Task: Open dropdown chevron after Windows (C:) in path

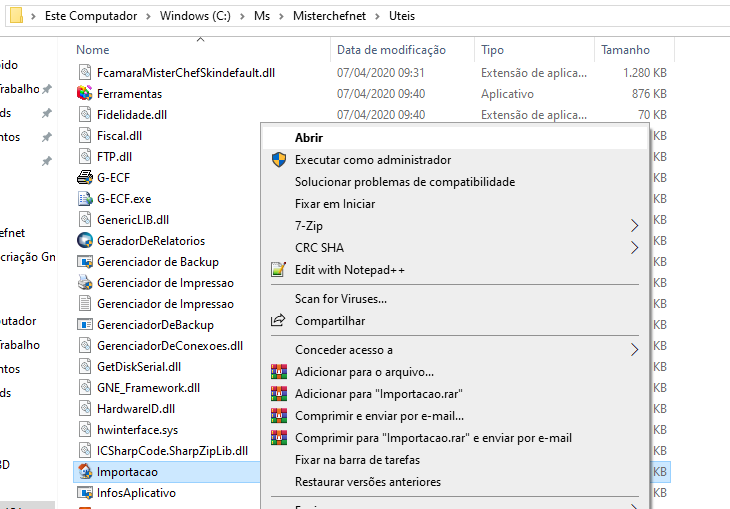Action: click(x=243, y=16)
